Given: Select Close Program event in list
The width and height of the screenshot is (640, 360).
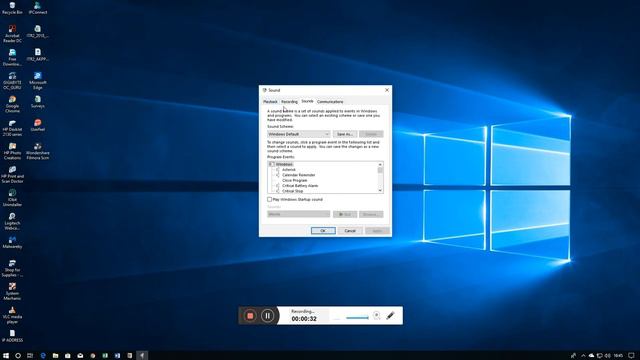Looking at the screenshot, I should 295,180.
